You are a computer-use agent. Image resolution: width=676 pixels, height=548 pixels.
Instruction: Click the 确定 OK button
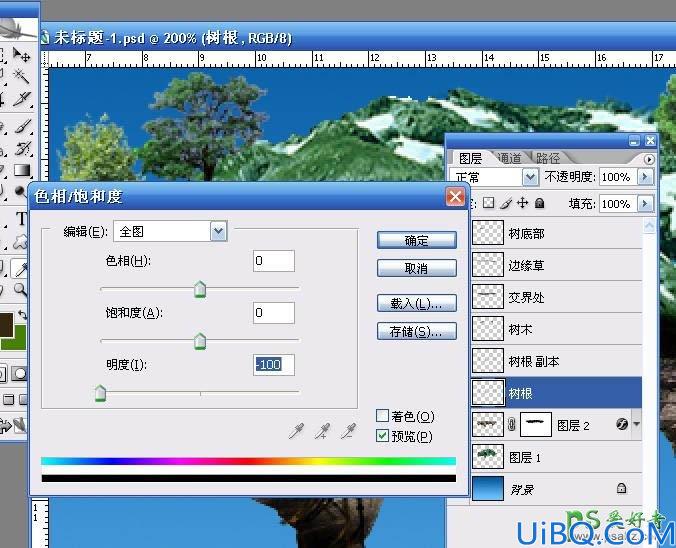pos(416,240)
